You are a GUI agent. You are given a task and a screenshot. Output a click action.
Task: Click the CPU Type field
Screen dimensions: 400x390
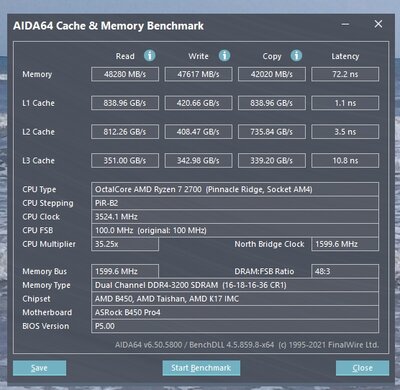(235, 189)
